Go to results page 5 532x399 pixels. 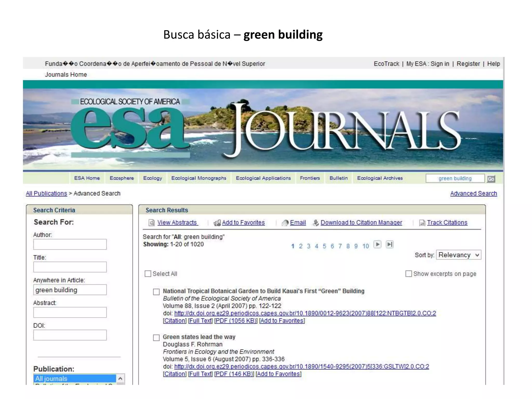tap(324, 246)
